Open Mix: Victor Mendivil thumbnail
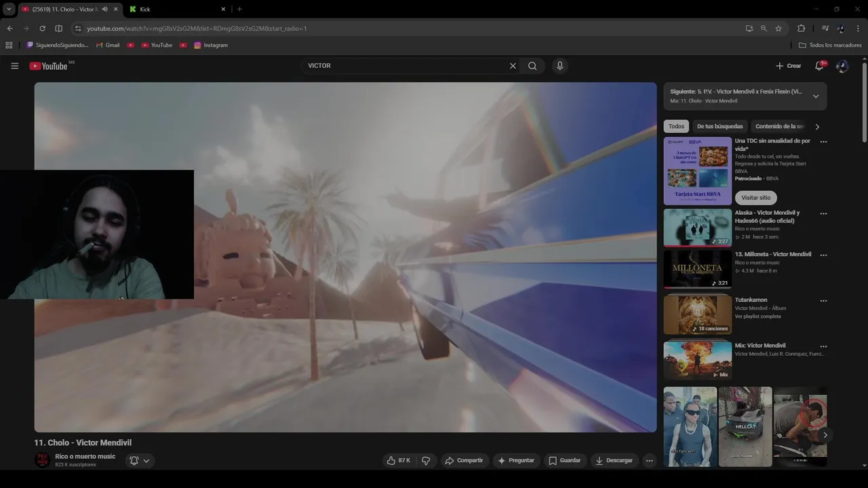This screenshot has height=488, width=868. [x=697, y=361]
